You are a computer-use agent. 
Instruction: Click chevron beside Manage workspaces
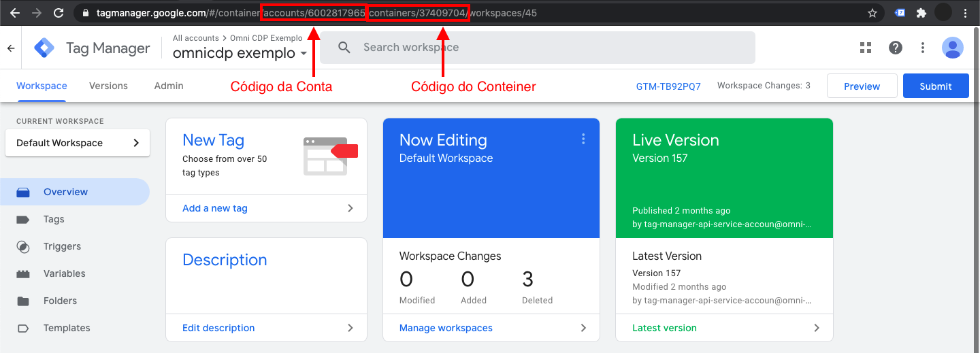coord(583,328)
